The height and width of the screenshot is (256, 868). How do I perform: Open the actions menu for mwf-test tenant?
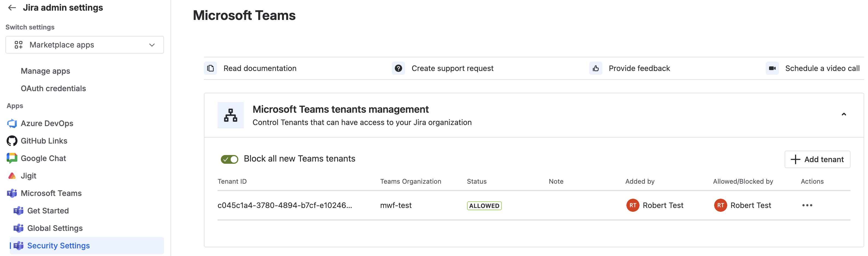(807, 205)
